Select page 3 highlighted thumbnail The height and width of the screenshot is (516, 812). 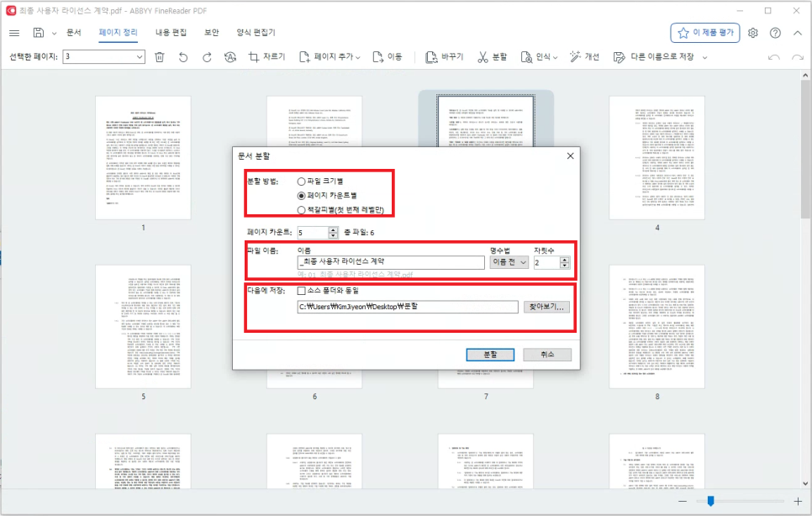486,120
